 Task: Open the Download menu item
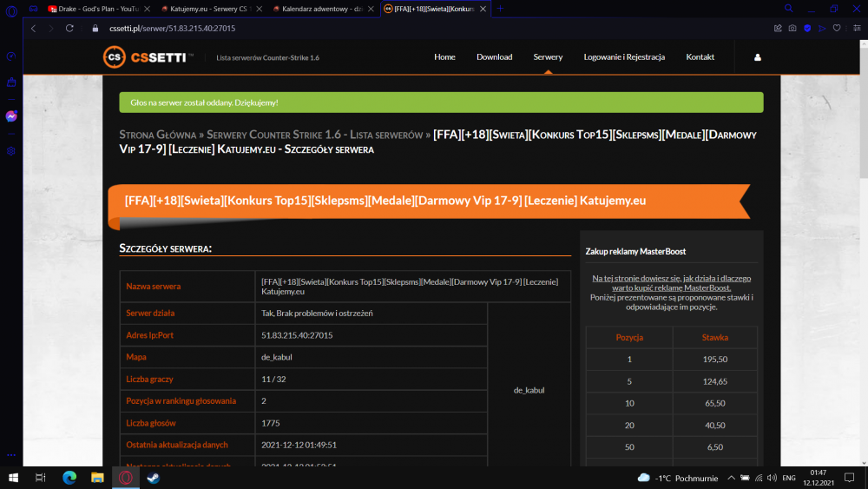pos(495,57)
